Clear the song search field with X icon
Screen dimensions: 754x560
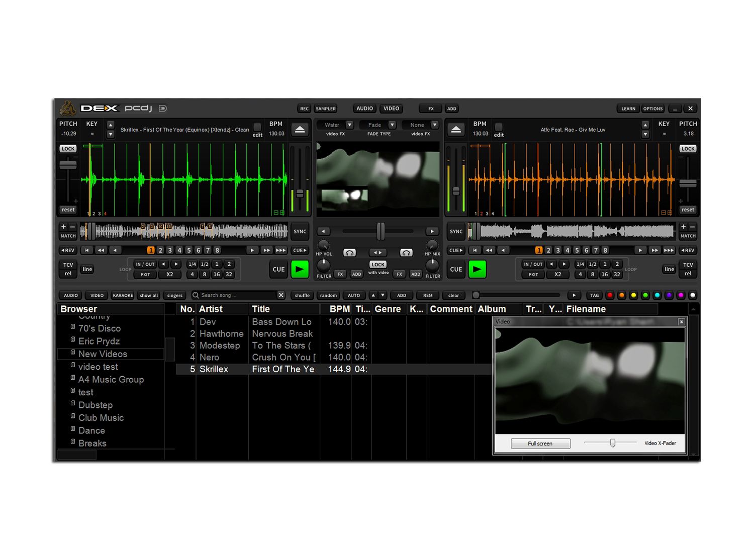click(x=281, y=295)
